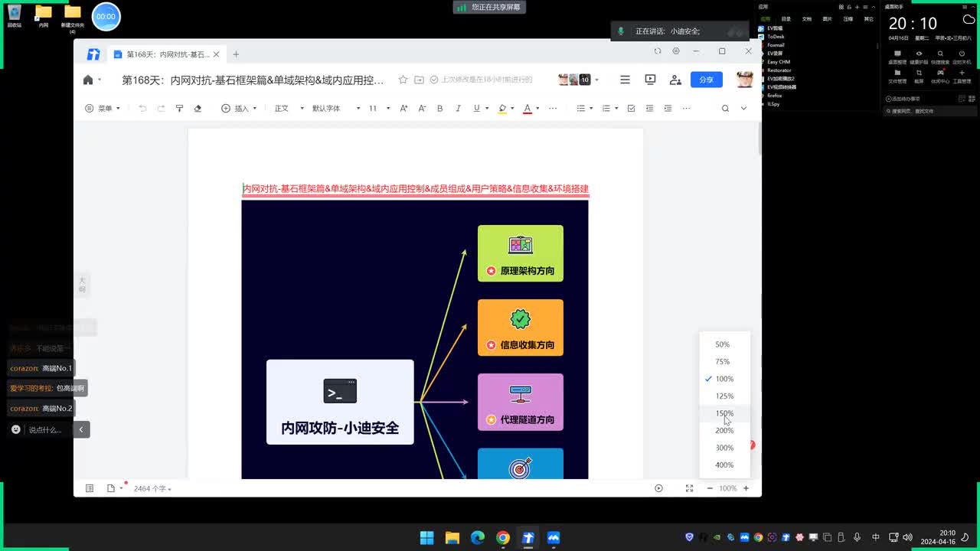Click the decrease indent icon

coord(649,109)
